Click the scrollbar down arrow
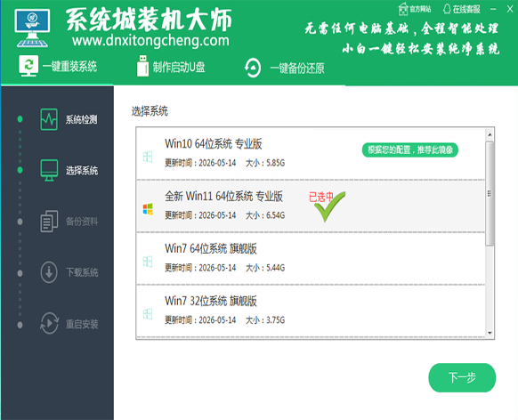This screenshot has width=518, height=420. click(490, 333)
